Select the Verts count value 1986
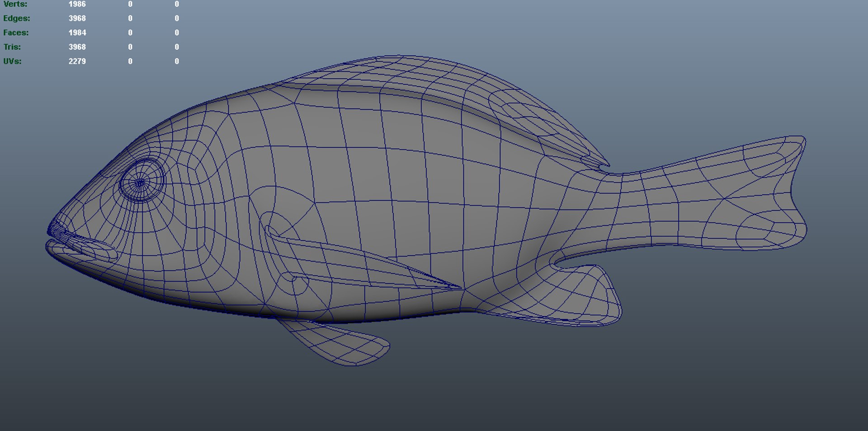The width and height of the screenshot is (868, 431). (77, 4)
